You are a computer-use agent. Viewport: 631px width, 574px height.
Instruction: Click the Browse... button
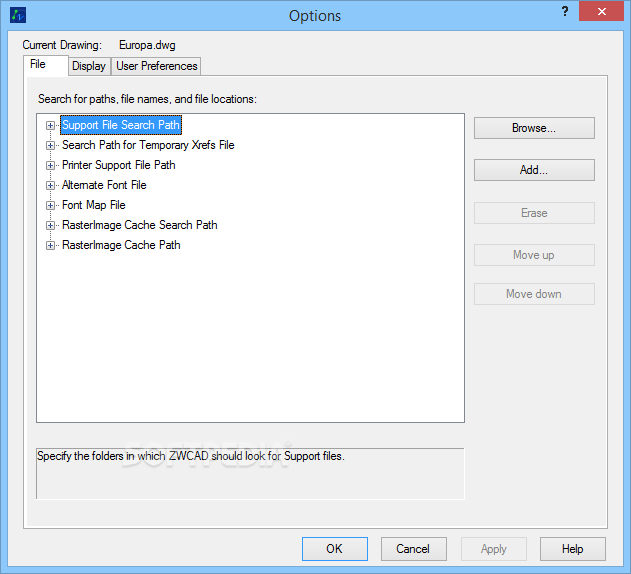[534, 128]
